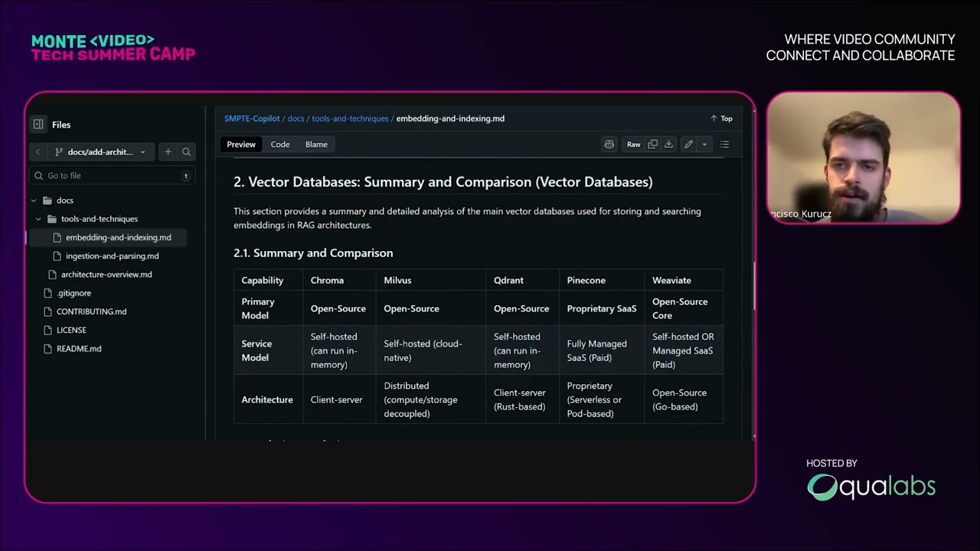980x551 pixels.
Task: Open architecture-overview.md file
Action: coord(106,274)
